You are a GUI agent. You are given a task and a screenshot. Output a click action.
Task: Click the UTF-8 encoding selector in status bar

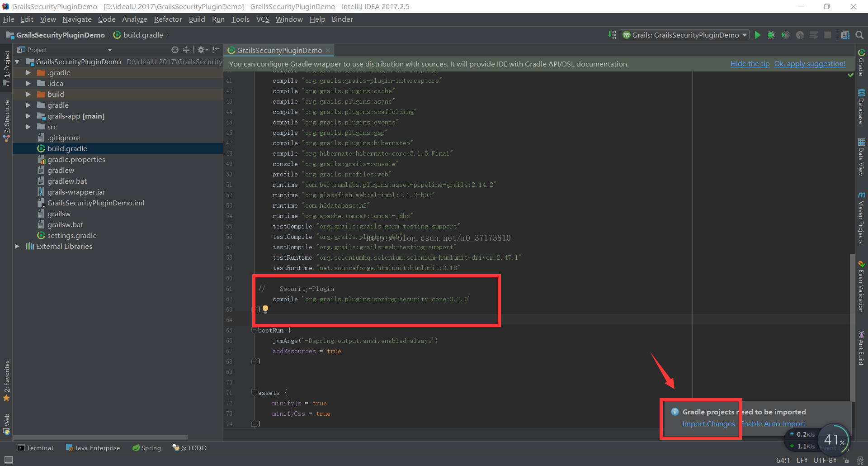(825, 460)
